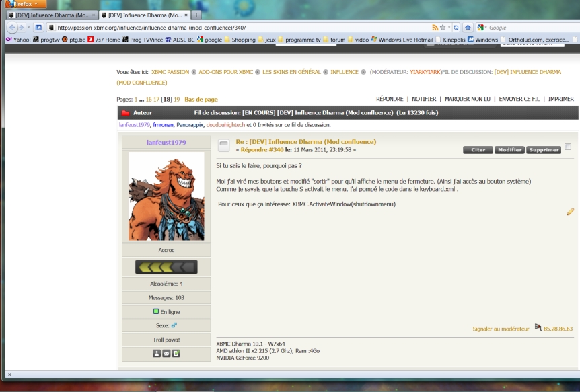This screenshot has width=580, height=392.
Task: Click the red folder icon beside Auteur
Action: click(125, 113)
